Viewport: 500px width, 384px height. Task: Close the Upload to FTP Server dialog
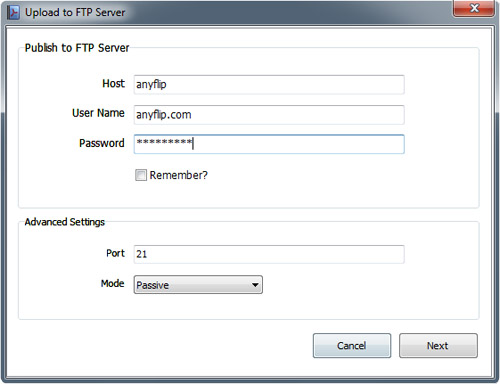pos(474,8)
